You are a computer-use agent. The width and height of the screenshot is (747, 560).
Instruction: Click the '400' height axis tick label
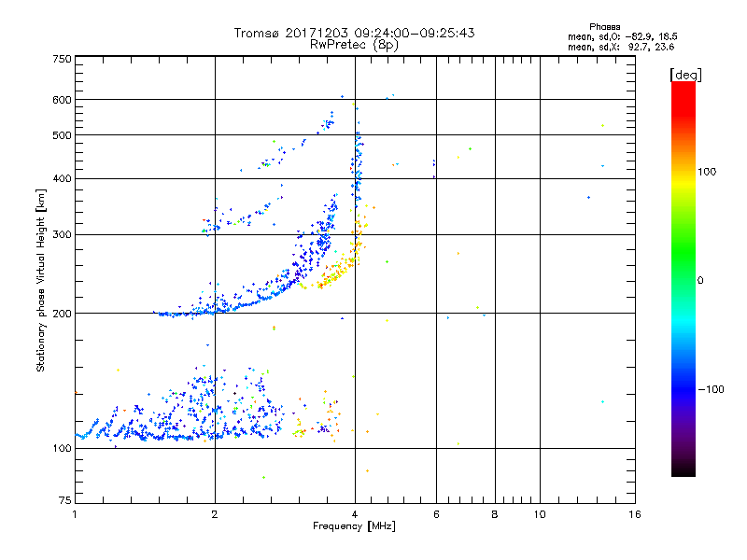(x=62, y=178)
